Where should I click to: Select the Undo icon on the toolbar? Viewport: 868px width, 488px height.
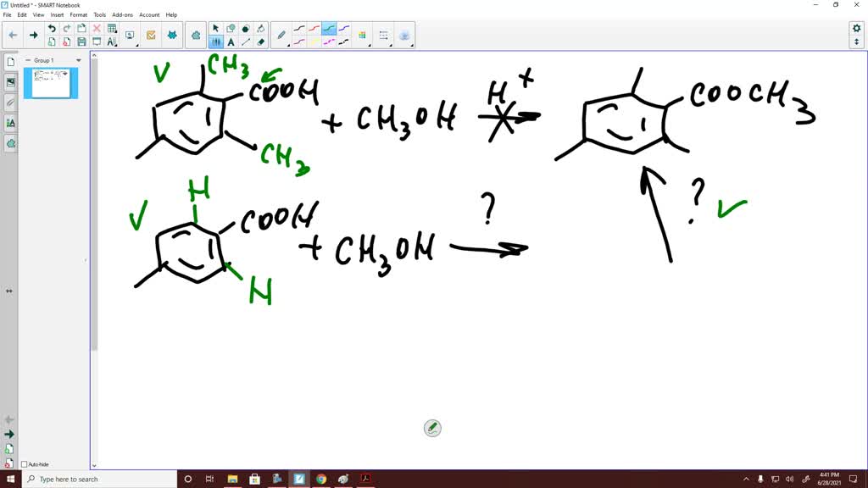(51, 28)
